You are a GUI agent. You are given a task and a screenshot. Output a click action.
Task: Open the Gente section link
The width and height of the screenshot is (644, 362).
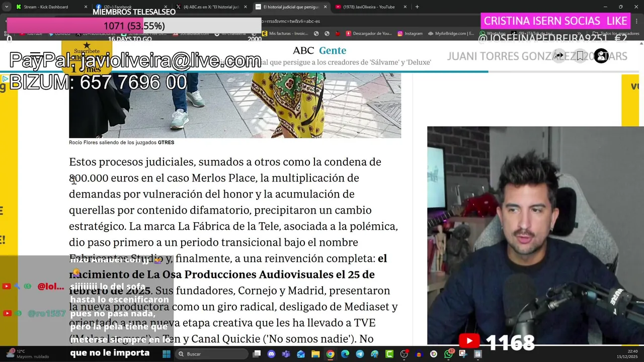pos(333,50)
